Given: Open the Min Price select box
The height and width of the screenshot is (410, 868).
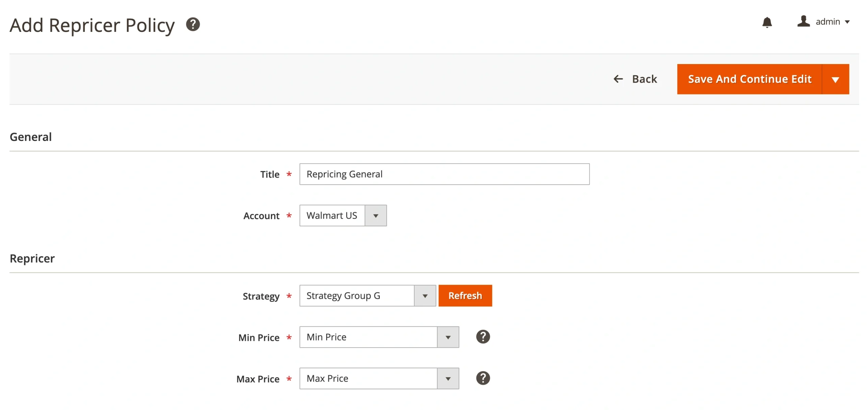Looking at the screenshot, I should [x=379, y=337].
